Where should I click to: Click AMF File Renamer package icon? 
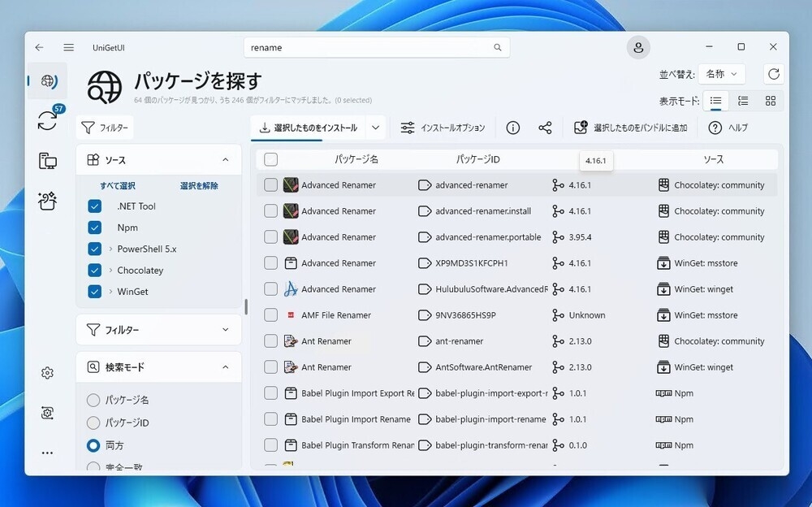pyautogui.click(x=291, y=314)
